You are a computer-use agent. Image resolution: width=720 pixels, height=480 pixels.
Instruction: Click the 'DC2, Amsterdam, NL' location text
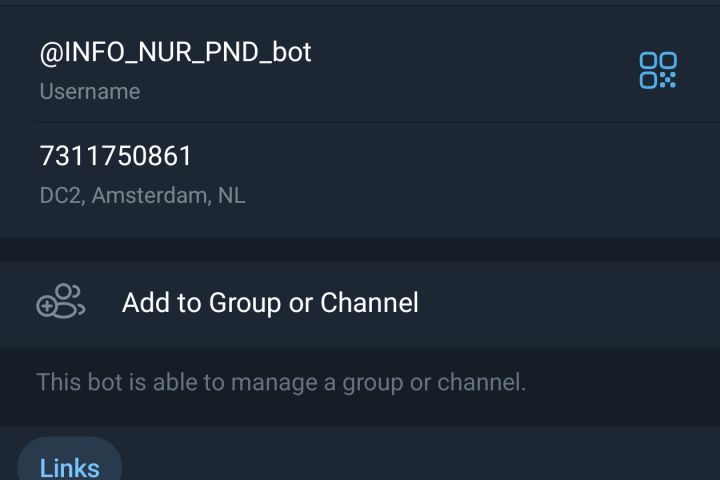[x=142, y=196]
